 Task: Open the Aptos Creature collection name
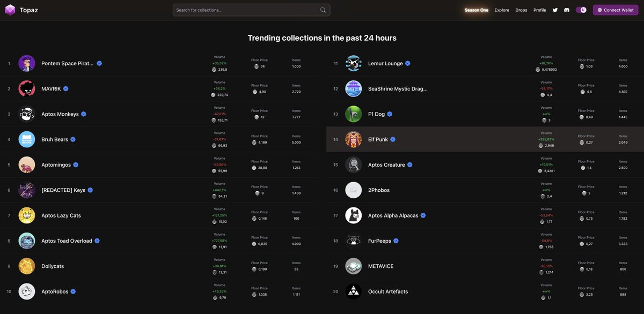tap(386, 165)
